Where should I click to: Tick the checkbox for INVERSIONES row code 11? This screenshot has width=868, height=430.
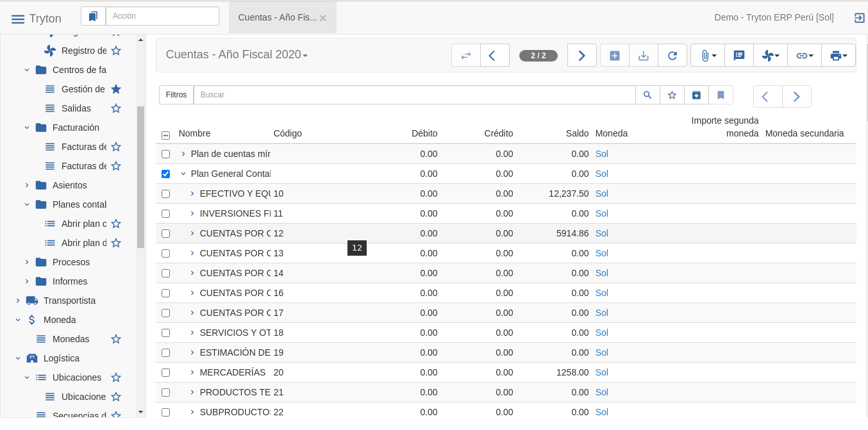click(x=165, y=214)
